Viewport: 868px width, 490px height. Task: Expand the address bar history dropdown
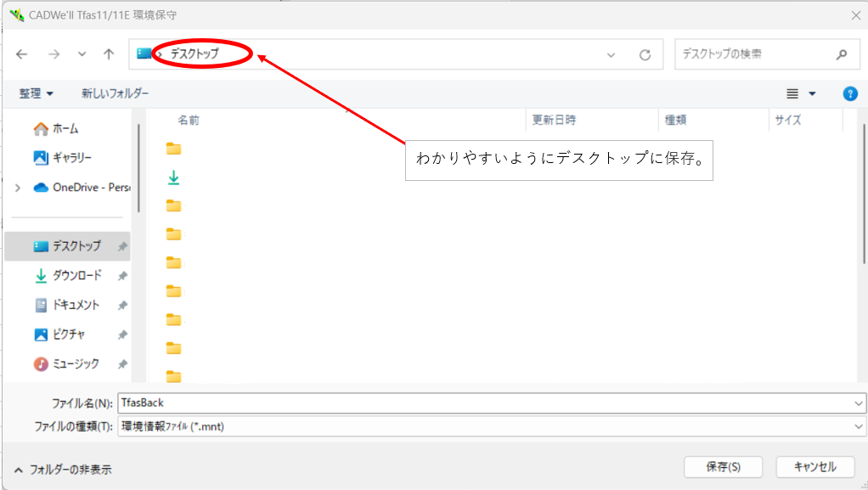(x=611, y=55)
